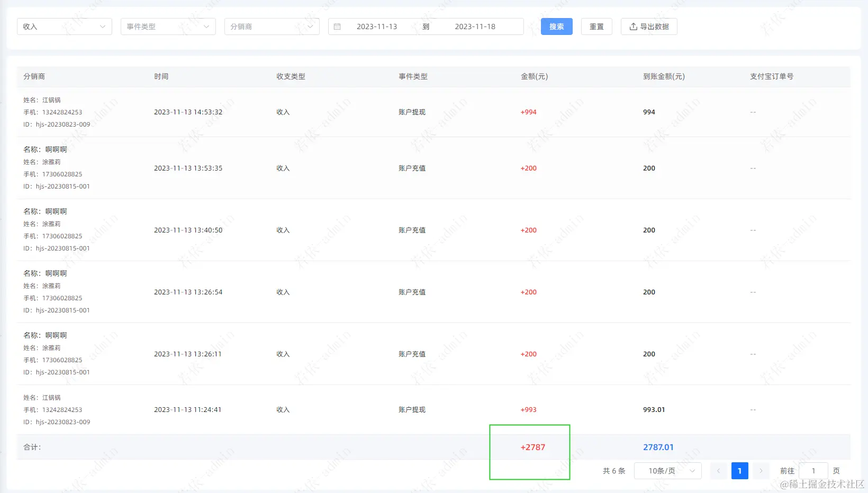Image resolution: width=868 pixels, height=493 pixels.
Task: Set start date field 2023-11-13
Action: (x=377, y=26)
